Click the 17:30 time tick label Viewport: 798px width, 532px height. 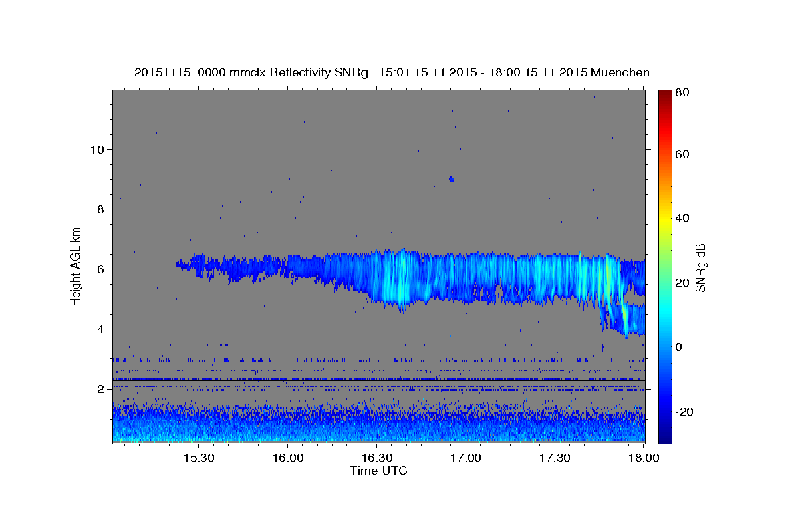pyautogui.click(x=555, y=458)
